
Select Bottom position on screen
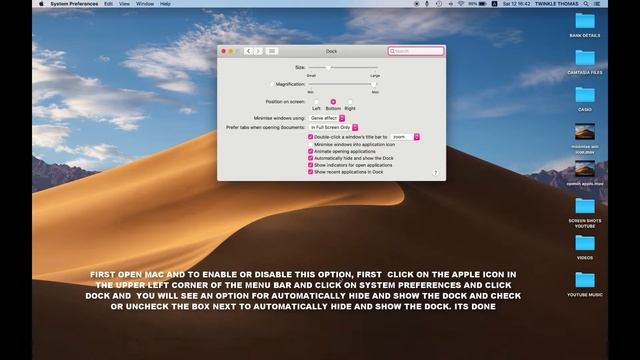coord(333,102)
